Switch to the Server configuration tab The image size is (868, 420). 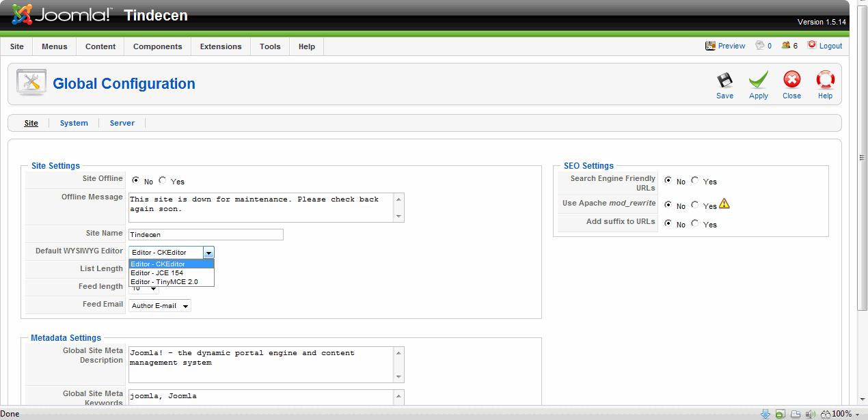122,123
